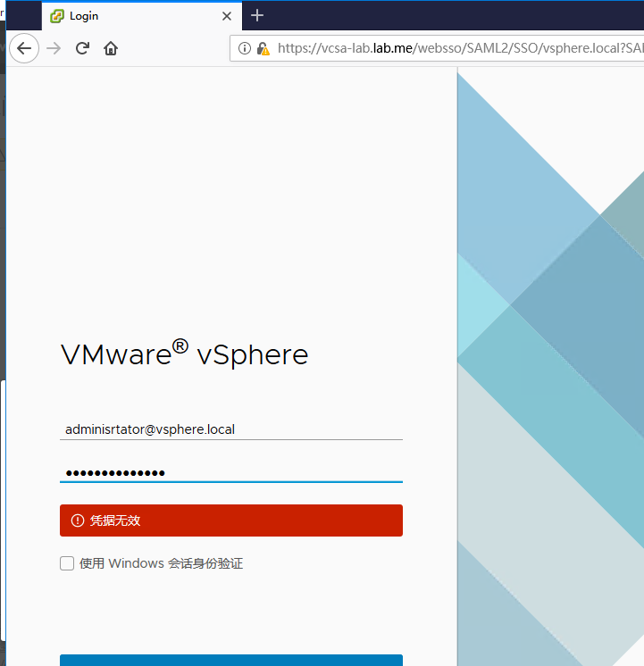Click the error exclamation icon in banner

tap(78, 520)
